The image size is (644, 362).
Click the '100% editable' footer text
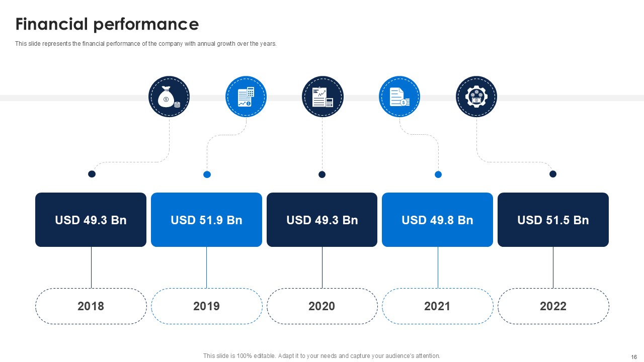click(321, 355)
